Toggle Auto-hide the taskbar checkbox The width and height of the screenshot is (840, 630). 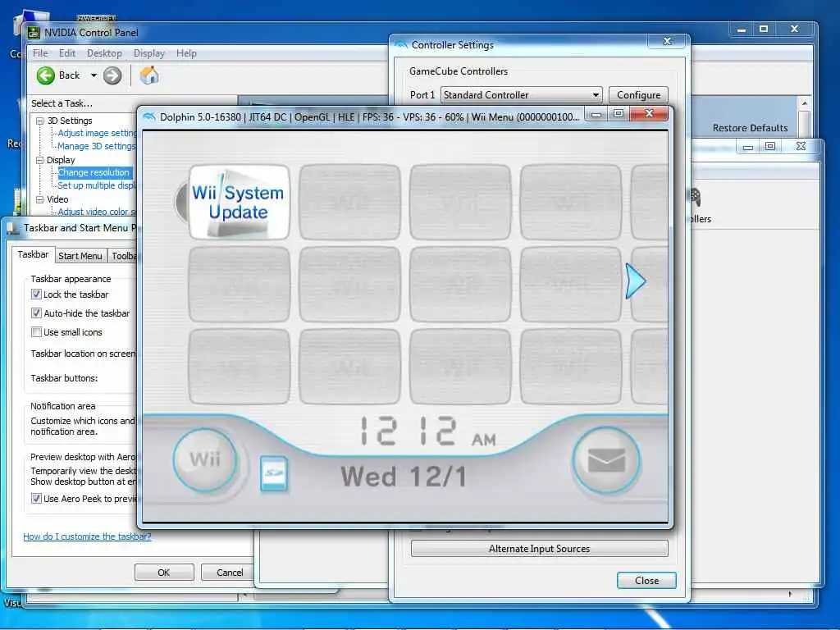36,313
